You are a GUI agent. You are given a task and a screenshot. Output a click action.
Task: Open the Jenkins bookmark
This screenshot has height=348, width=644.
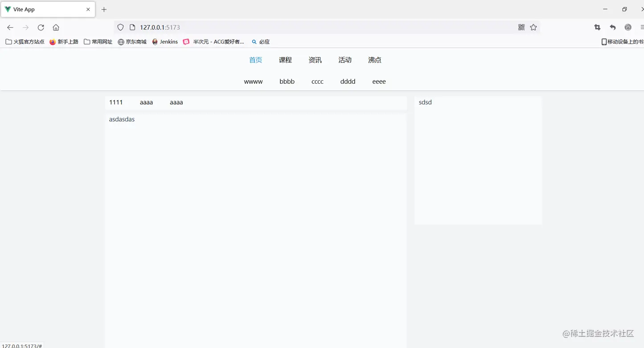tap(165, 42)
